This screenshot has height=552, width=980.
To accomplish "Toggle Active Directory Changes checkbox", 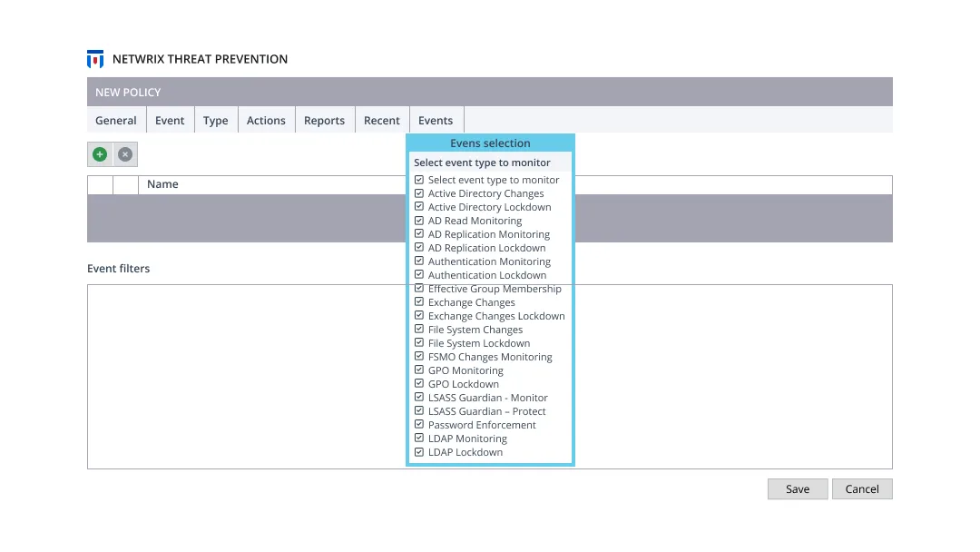I will pos(418,193).
